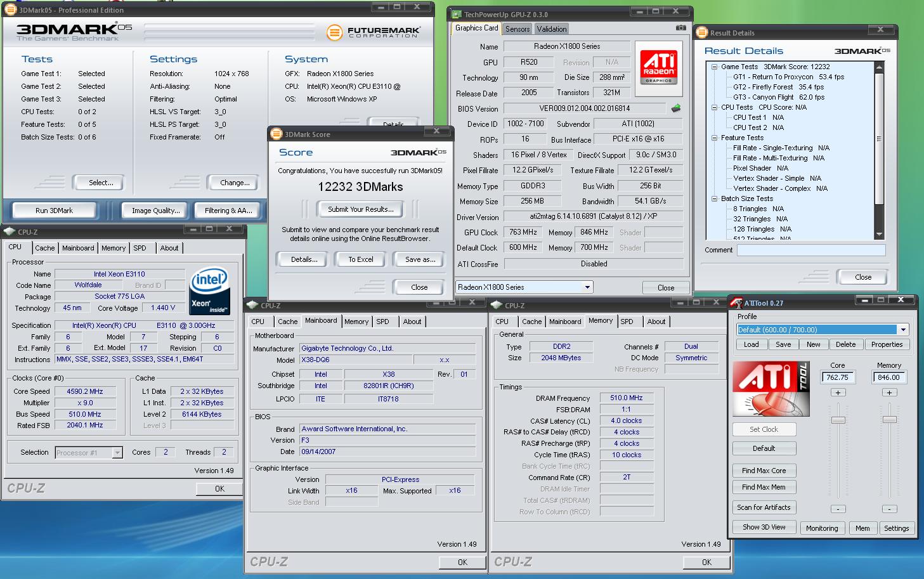This screenshot has height=579, width=924.
Task: Click the Futuremark Corporation logo
Action: tap(374, 32)
